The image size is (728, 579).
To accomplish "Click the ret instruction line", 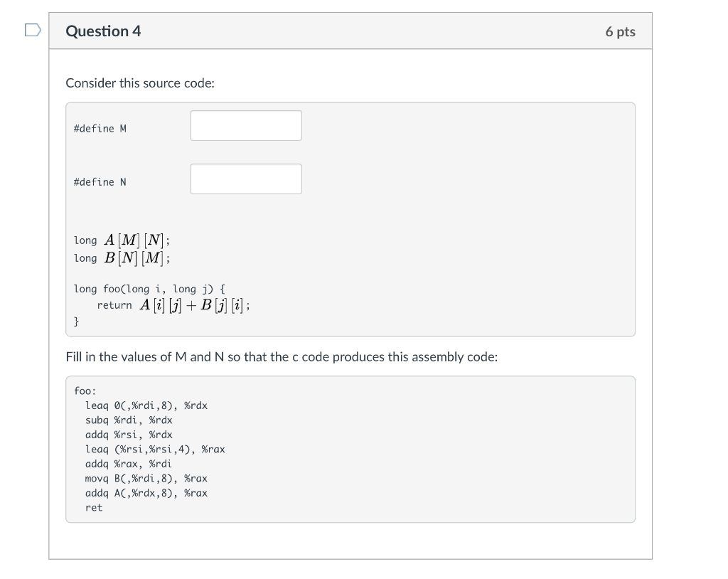I will click(93, 507).
